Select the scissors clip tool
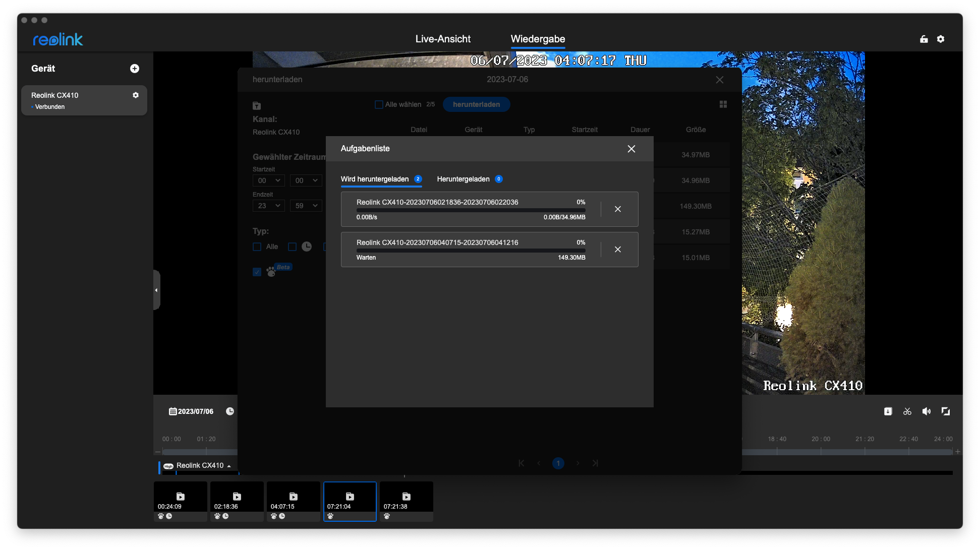This screenshot has width=980, height=550. (x=907, y=411)
